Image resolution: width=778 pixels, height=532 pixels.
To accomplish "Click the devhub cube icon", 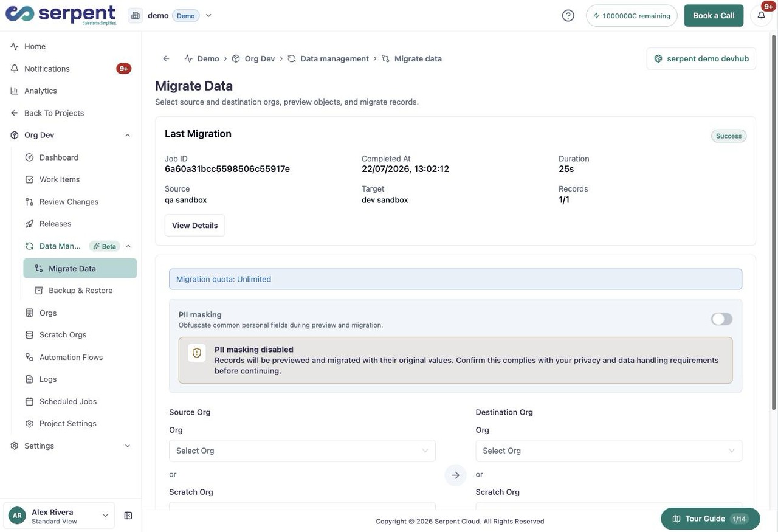I will [x=658, y=59].
